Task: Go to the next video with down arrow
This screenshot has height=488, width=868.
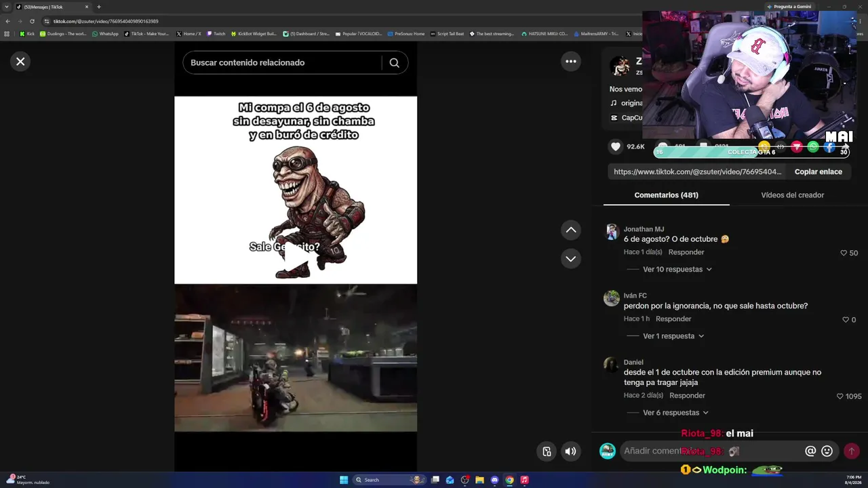Action: (571, 259)
